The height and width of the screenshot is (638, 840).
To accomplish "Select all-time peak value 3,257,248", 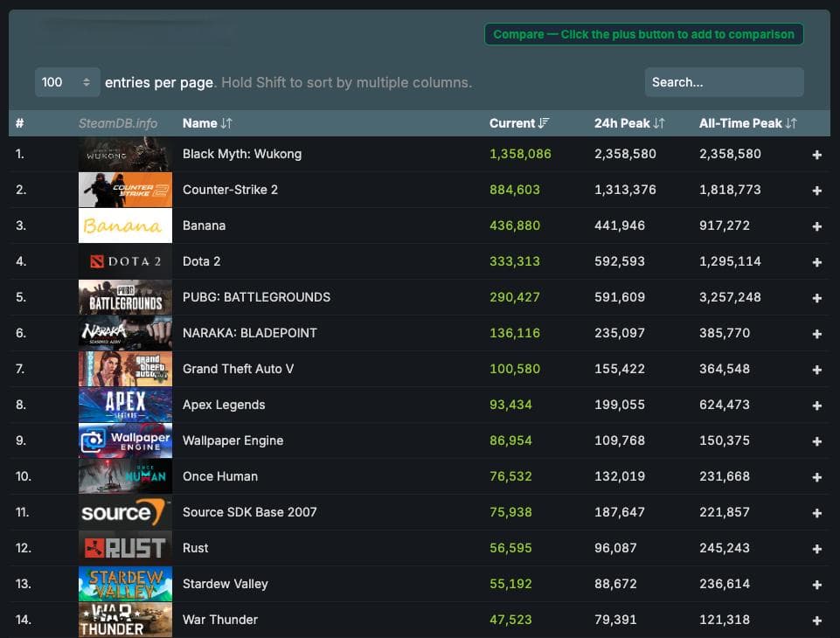I will pos(730,297).
